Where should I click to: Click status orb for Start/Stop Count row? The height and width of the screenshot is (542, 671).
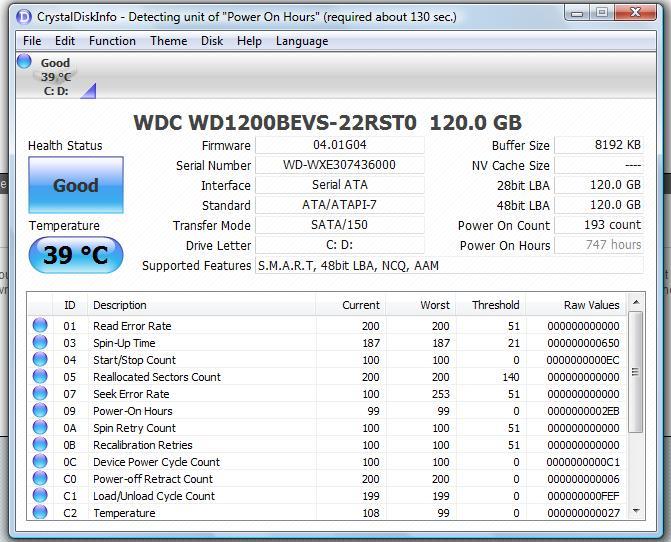[x=40, y=359]
